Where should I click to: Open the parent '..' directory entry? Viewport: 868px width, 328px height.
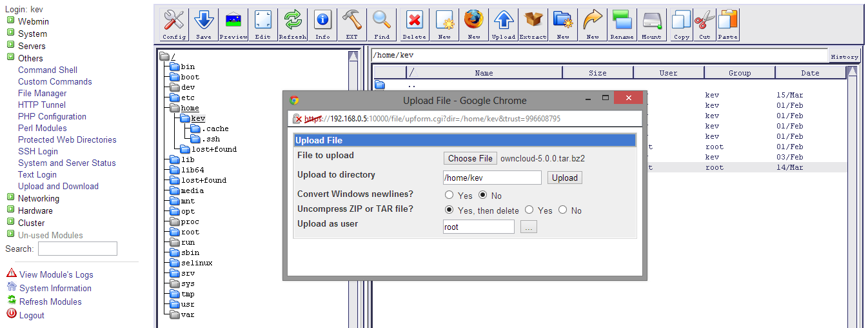tap(412, 85)
